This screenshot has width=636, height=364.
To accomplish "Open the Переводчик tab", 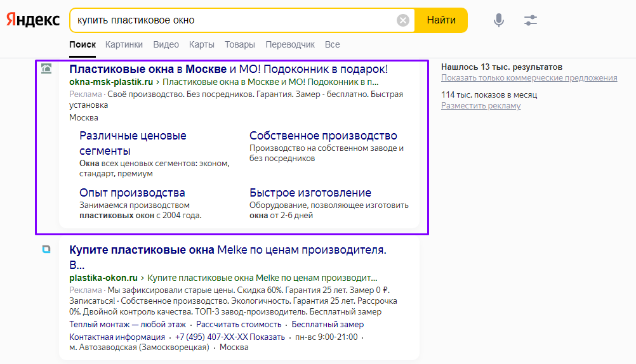I will point(290,44).
